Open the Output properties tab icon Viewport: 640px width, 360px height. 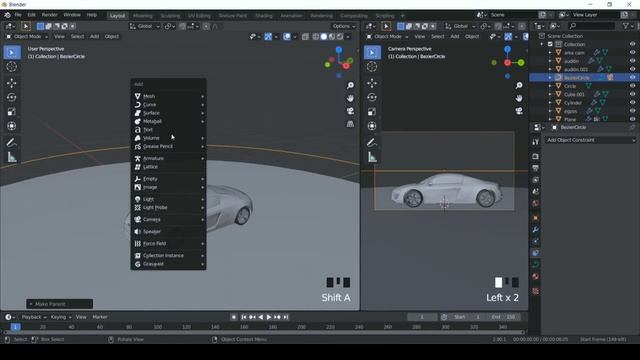point(536,168)
